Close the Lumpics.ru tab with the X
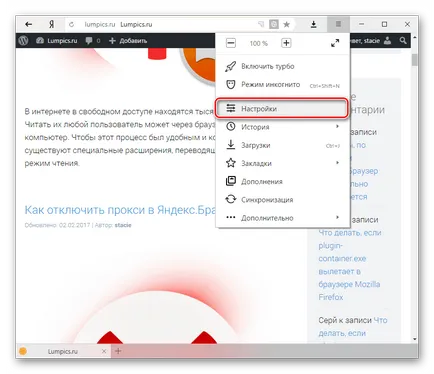Image resolution: width=434 pixels, height=374 pixels. [x=104, y=351]
